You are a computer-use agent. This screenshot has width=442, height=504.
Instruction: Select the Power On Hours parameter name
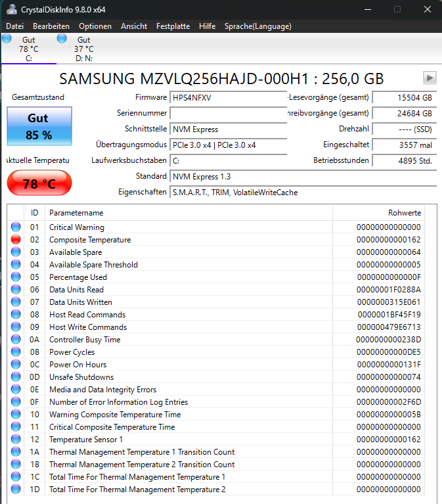(77, 365)
